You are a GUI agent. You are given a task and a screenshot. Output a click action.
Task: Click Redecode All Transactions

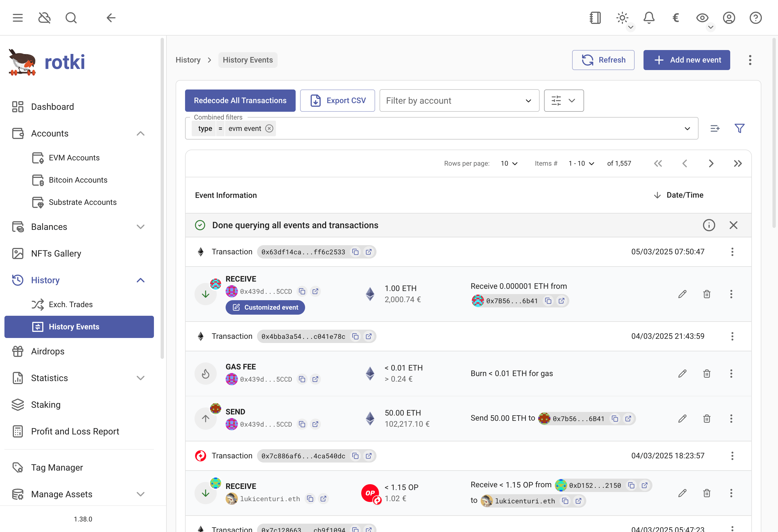pyautogui.click(x=240, y=100)
